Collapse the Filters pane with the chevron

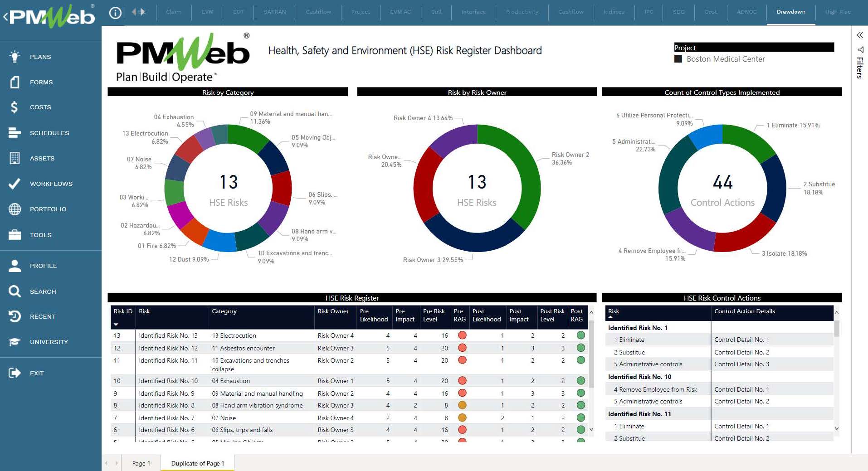(860, 35)
